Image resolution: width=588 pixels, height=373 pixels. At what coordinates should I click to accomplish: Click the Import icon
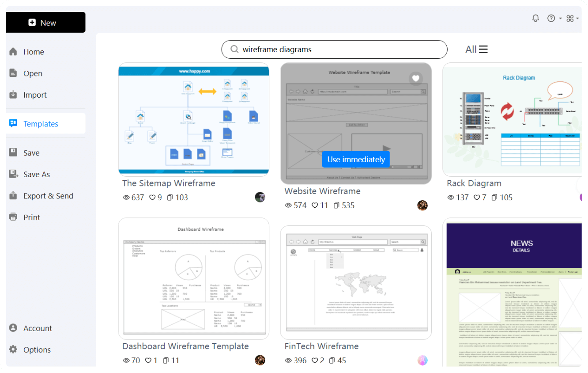click(x=13, y=95)
